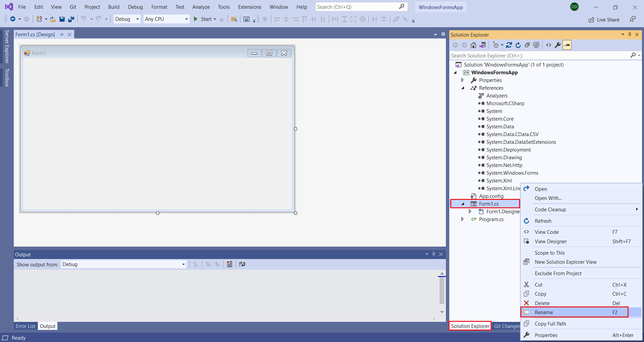Clear all output using the Clear All icon

[x=229, y=264]
